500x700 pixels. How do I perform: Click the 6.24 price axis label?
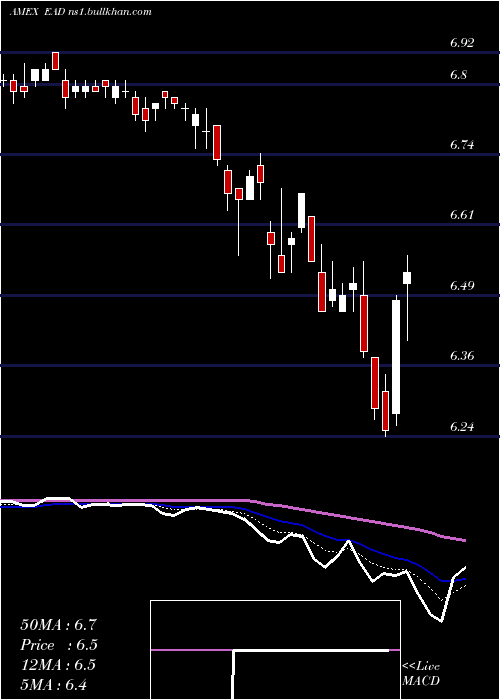point(462,426)
